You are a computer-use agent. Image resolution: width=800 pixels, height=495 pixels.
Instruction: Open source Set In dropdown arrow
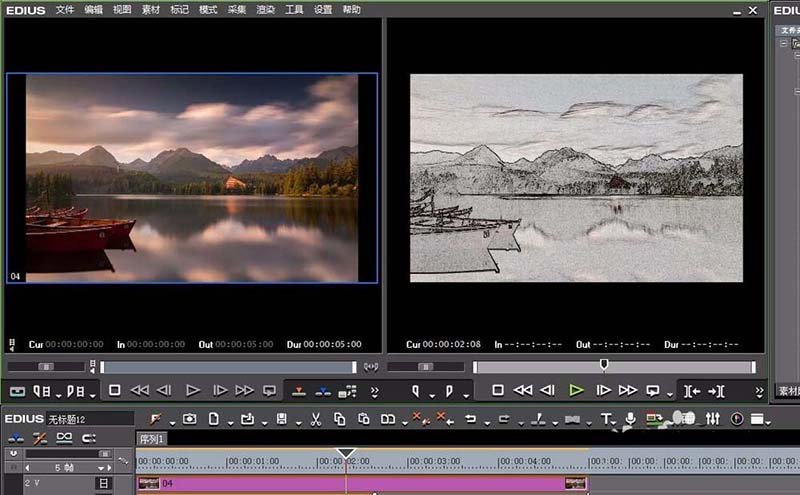pyautogui.click(x=59, y=395)
